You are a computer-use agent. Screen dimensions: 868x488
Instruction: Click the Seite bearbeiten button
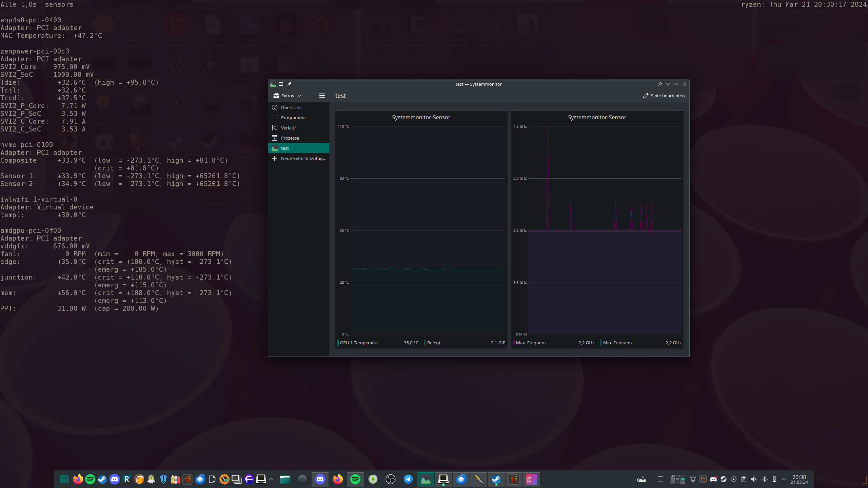pyautogui.click(x=664, y=96)
